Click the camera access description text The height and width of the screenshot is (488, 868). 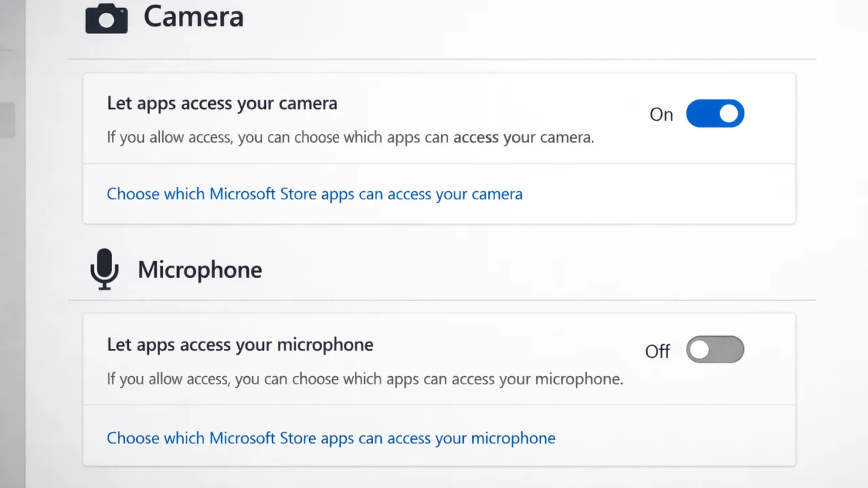[350, 138]
